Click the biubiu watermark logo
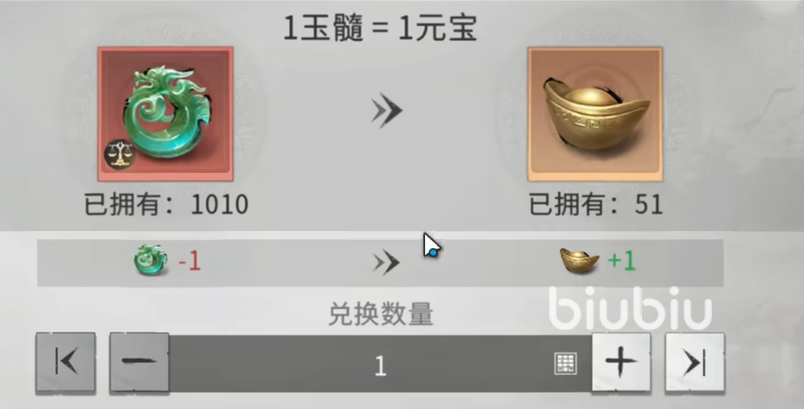The width and height of the screenshot is (804, 409). pos(631,308)
